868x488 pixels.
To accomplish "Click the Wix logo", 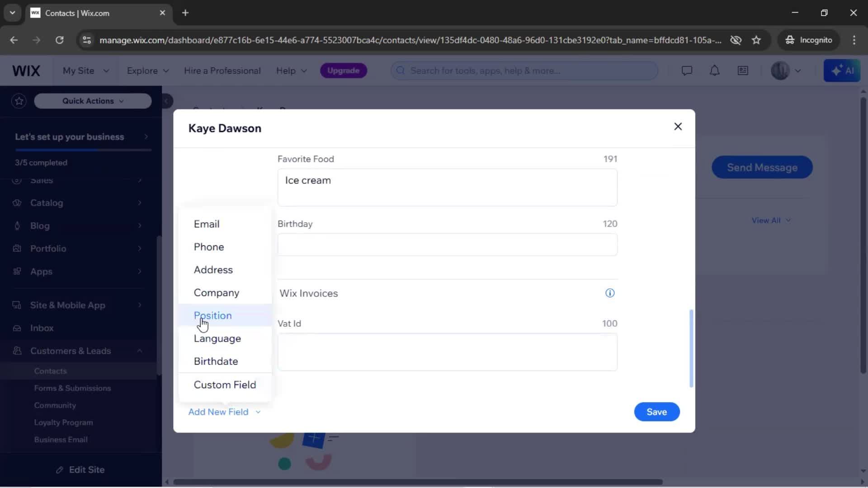I will point(26,71).
